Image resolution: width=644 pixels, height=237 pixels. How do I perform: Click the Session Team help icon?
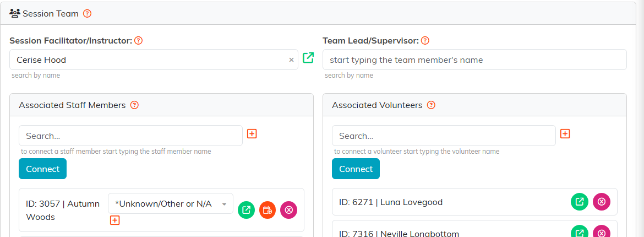87,14
